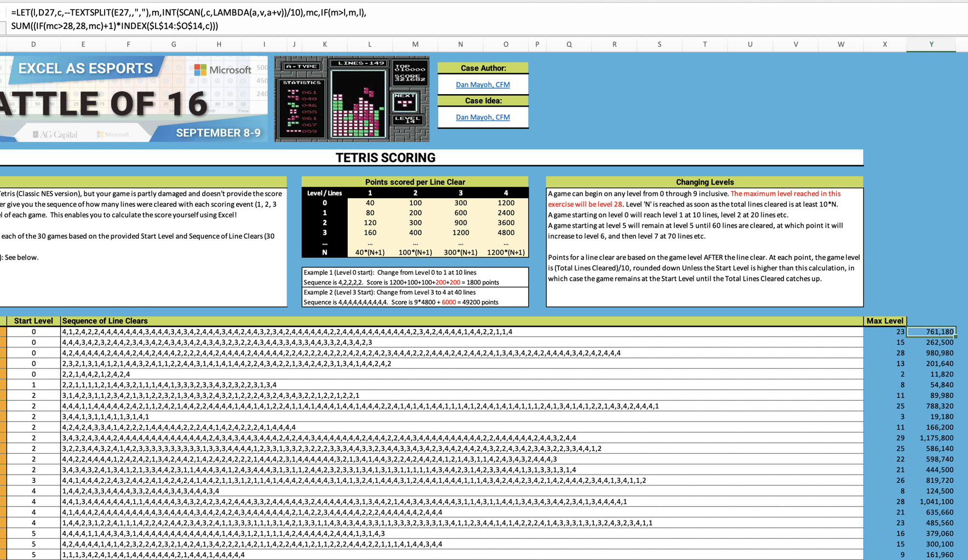Select the 'Sequence of Line Clears' header
This screenshot has height=560, width=968.
point(105,321)
